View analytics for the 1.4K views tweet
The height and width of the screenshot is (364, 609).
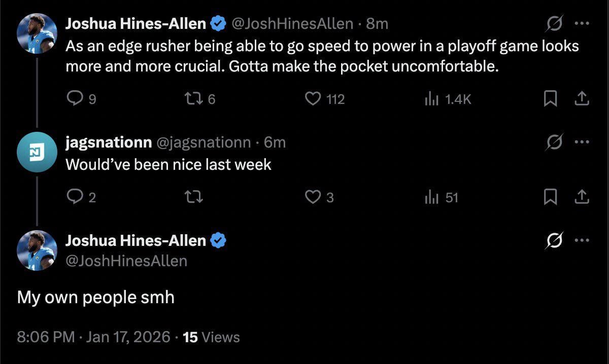(x=431, y=99)
